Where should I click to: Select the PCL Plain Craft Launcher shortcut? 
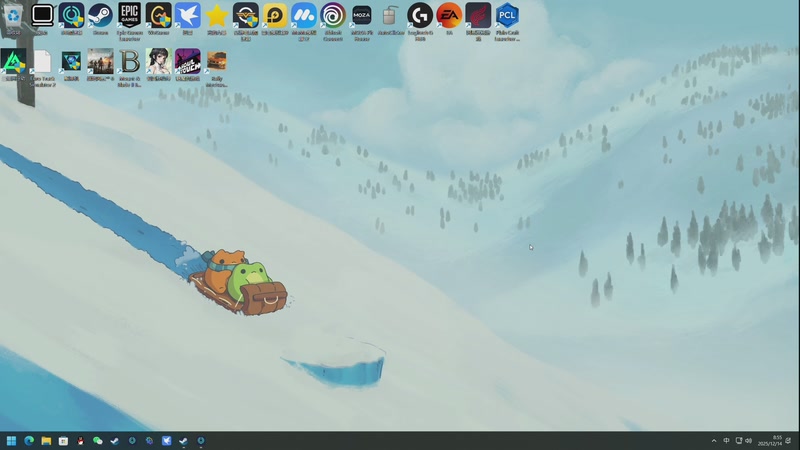507,21
